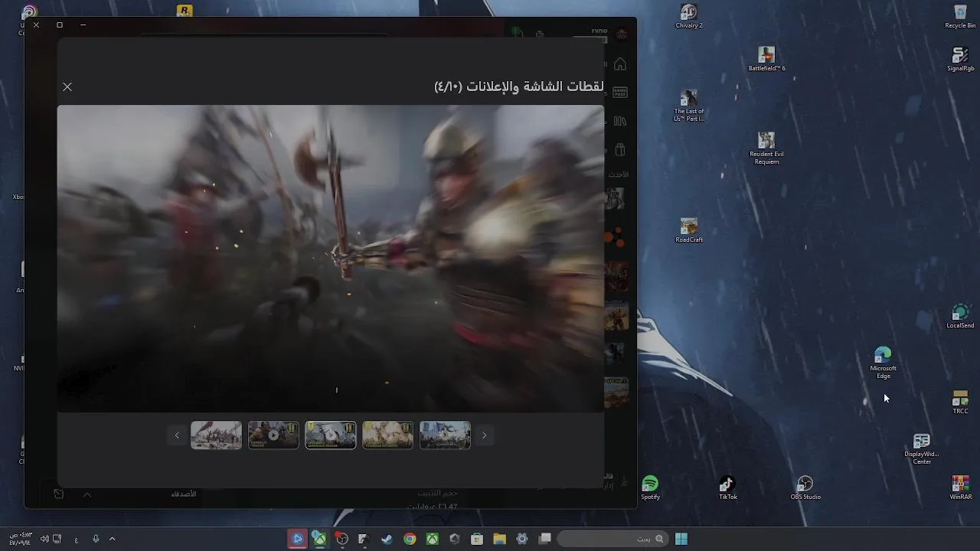
Task: Open the Store gift-bag sidebar icon
Action: pyautogui.click(x=620, y=149)
